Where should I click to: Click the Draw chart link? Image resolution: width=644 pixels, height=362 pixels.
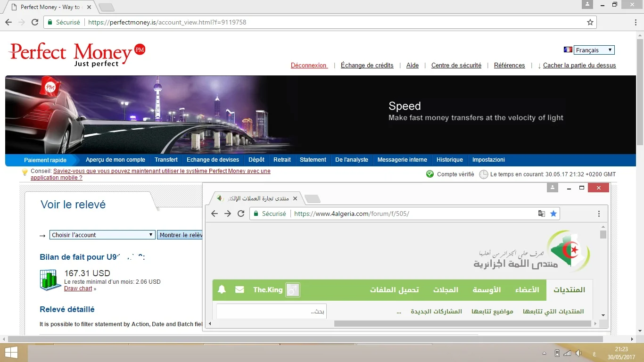tap(78, 288)
